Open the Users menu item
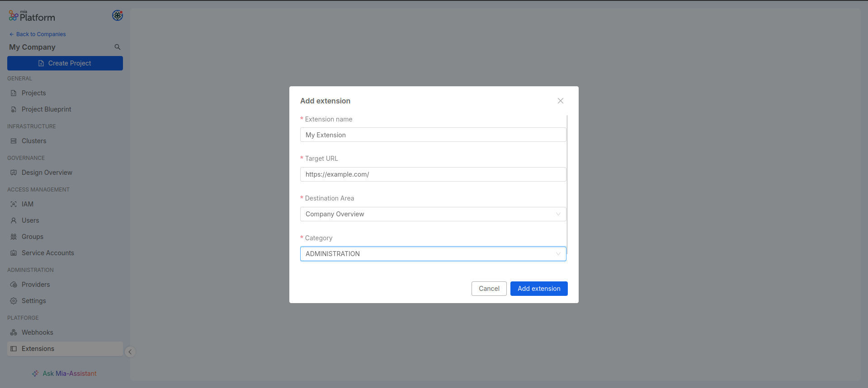868x388 pixels. point(65,220)
